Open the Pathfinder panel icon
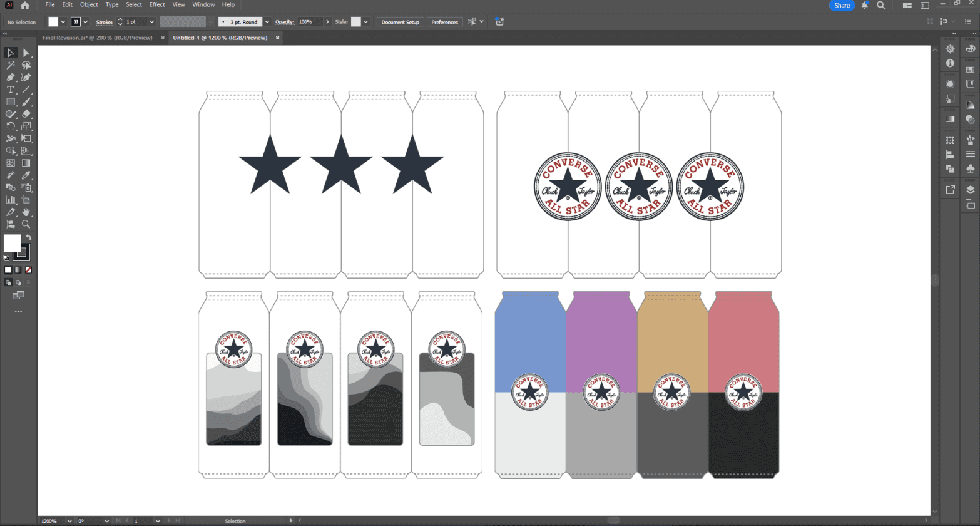 pos(950,168)
